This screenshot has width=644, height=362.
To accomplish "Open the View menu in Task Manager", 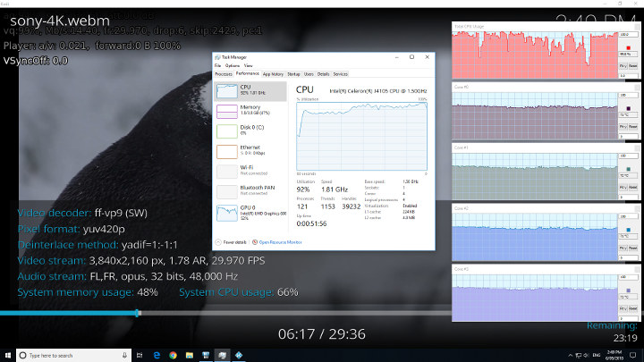I will pyautogui.click(x=248, y=65).
